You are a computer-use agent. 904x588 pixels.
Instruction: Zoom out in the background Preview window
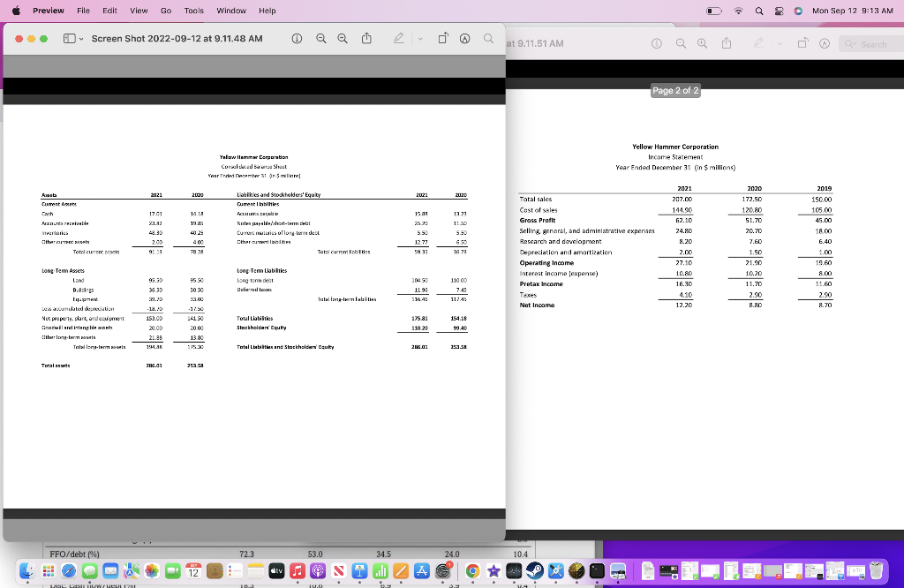click(x=681, y=44)
